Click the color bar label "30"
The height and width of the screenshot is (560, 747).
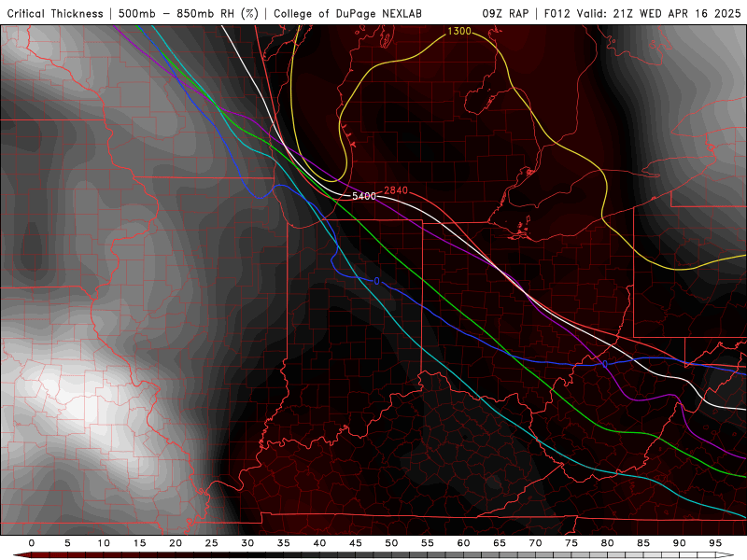coord(247,543)
